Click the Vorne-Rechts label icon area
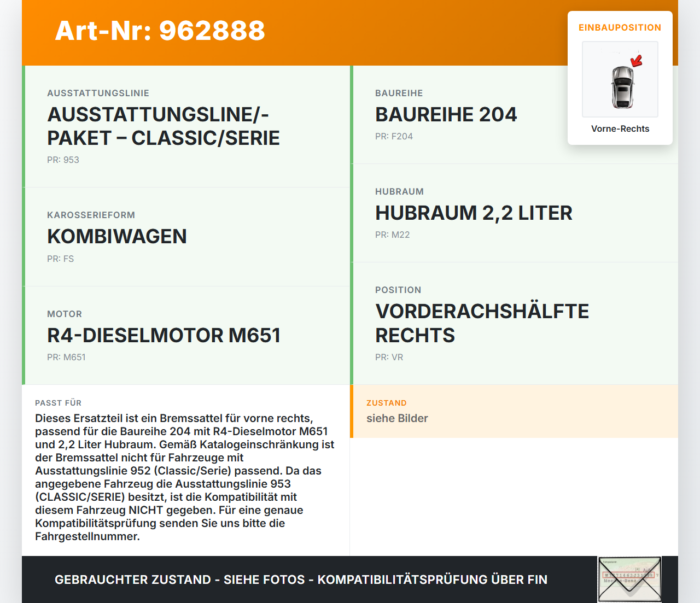 tap(620, 128)
